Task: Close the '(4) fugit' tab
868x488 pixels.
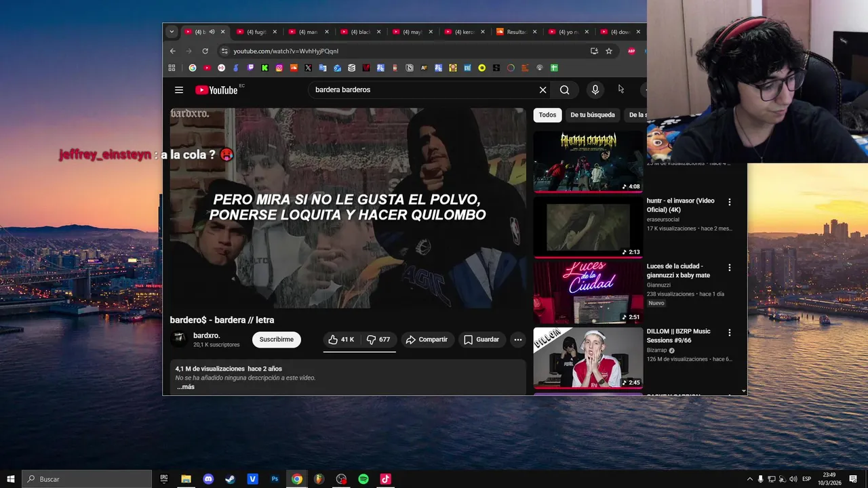Action: tap(275, 32)
